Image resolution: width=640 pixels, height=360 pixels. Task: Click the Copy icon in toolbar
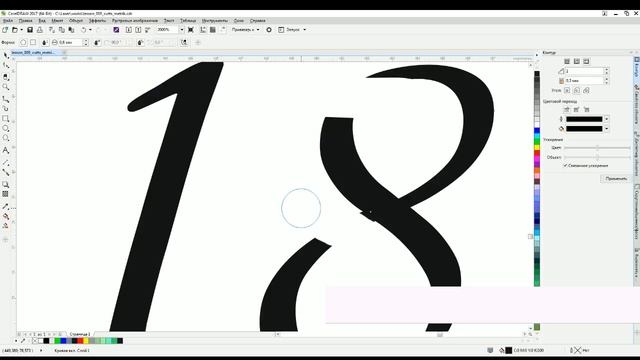click(x=62, y=30)
